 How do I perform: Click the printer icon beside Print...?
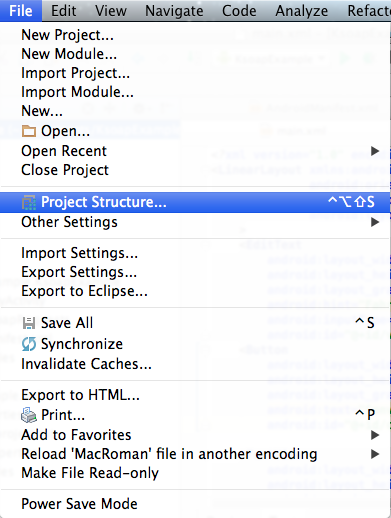[x=29, y=415]
